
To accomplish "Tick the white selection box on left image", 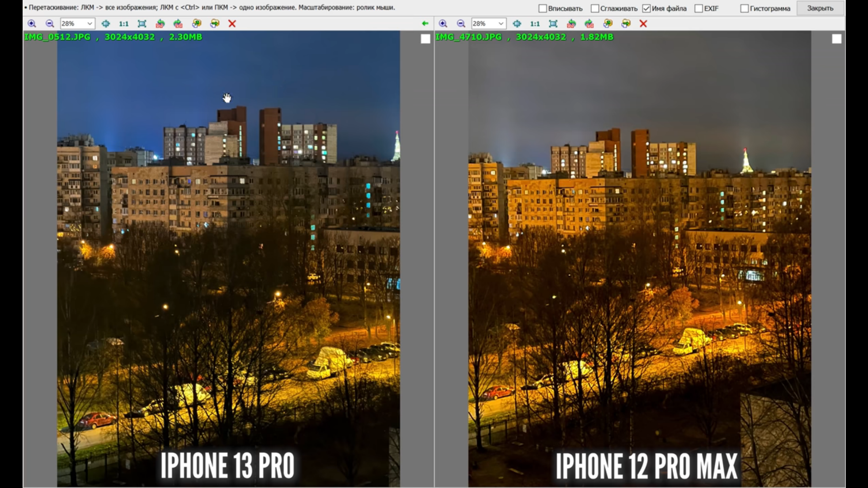I will click(x=425, y=39).
